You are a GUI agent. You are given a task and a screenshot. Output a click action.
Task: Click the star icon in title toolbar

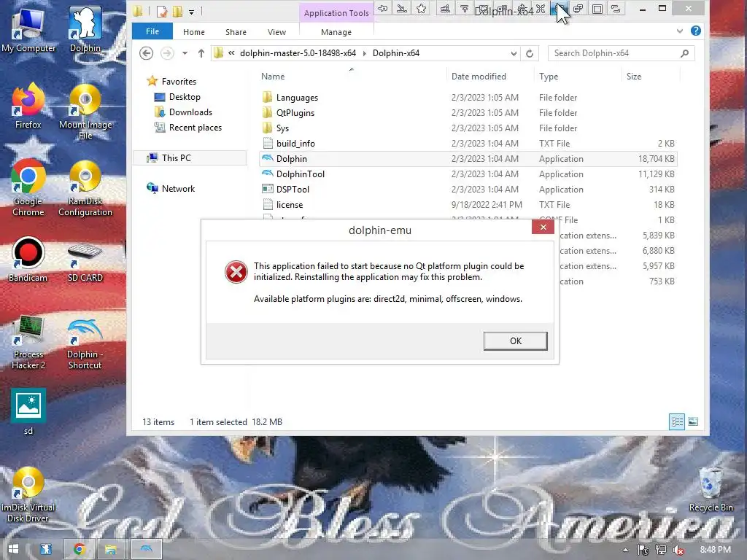tap(421, 9)
